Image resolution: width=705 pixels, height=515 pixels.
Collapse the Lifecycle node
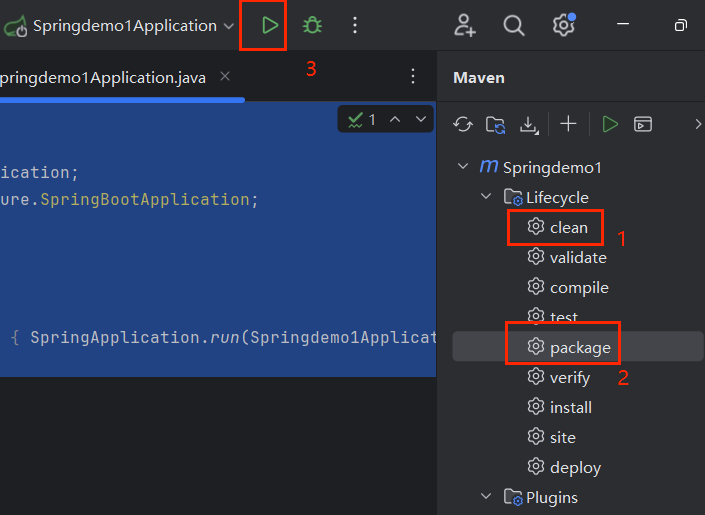pos(486,196)
